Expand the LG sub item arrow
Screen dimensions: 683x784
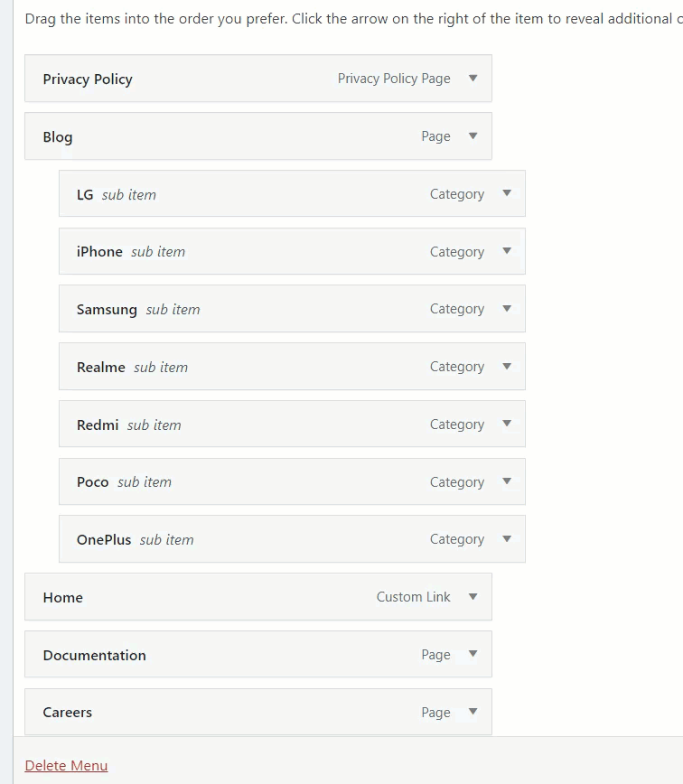click(x=507, y=193)
